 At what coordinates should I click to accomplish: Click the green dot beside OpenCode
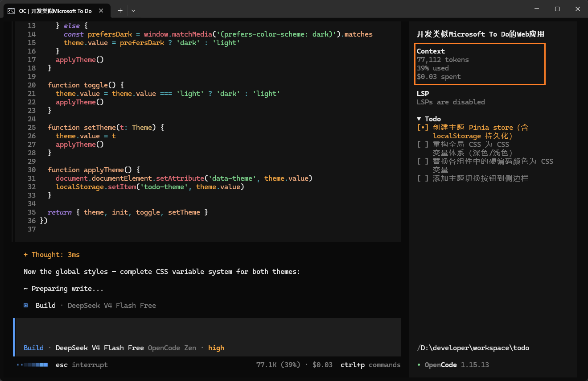click(x=419, y=365)
